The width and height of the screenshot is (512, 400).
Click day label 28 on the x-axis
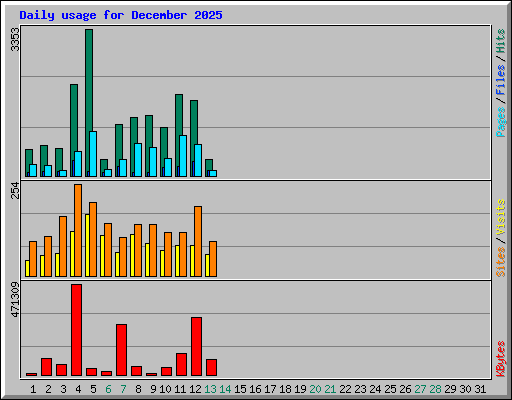click(435, 389)
